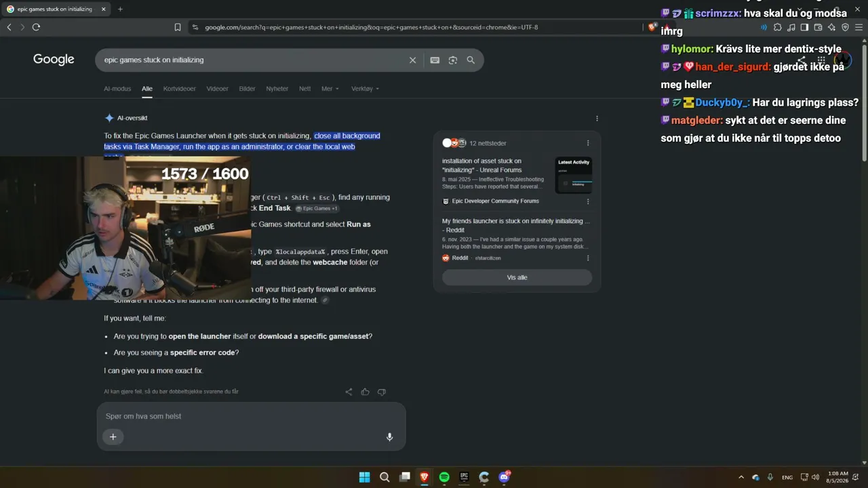Close the 'epic games stuck on initializing' tab

[x=103, y=9]
